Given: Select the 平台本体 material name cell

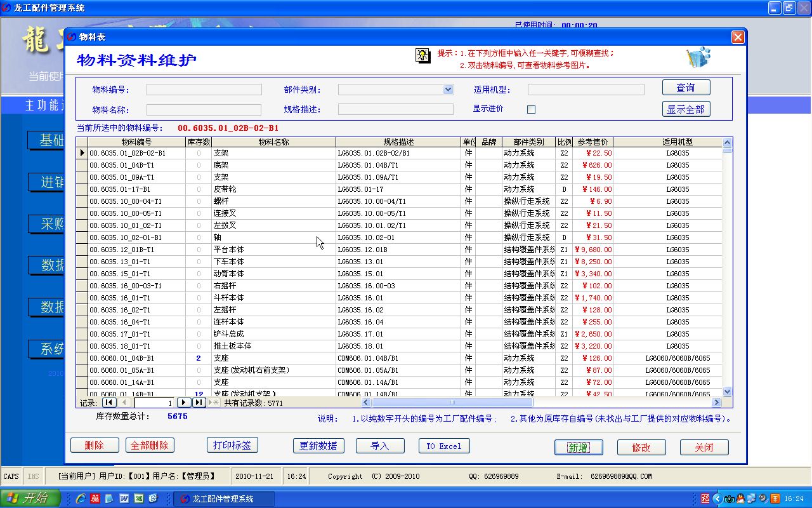Looking at the screenshot, I should tap(273, 250).
